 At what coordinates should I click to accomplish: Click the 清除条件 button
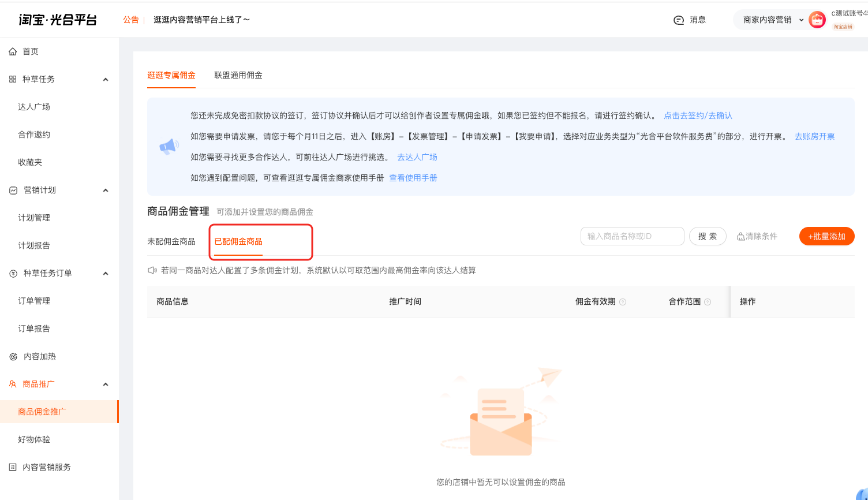757,236
